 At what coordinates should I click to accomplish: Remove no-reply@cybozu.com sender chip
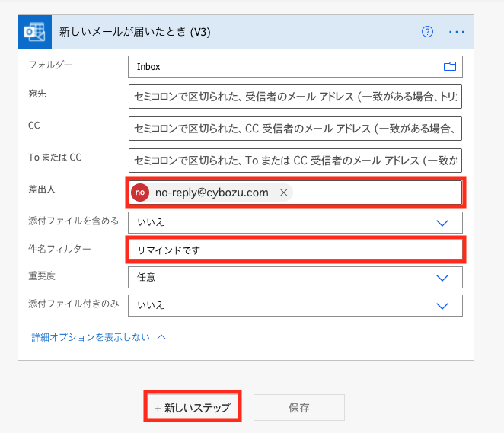click(x=283, y=193)
